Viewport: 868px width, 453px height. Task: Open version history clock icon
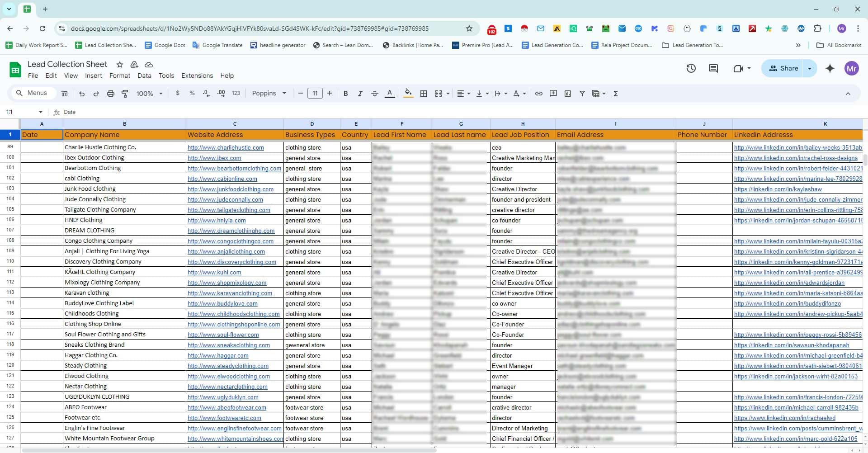[691, 68]
